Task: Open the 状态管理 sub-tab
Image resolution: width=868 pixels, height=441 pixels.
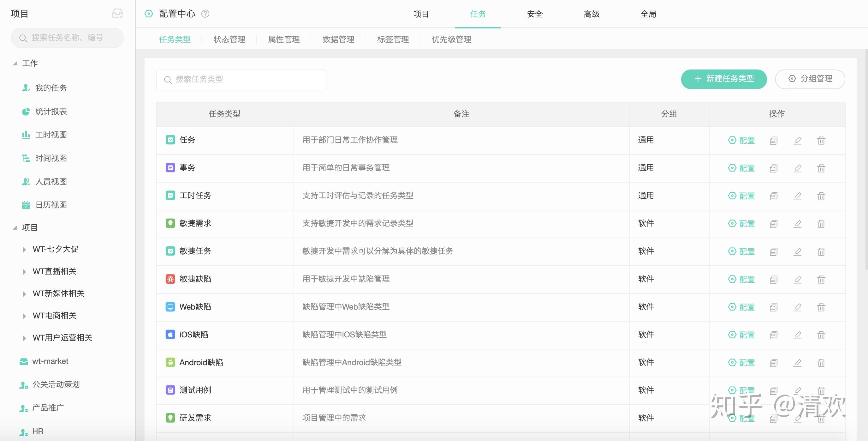Action: point(229,39)
